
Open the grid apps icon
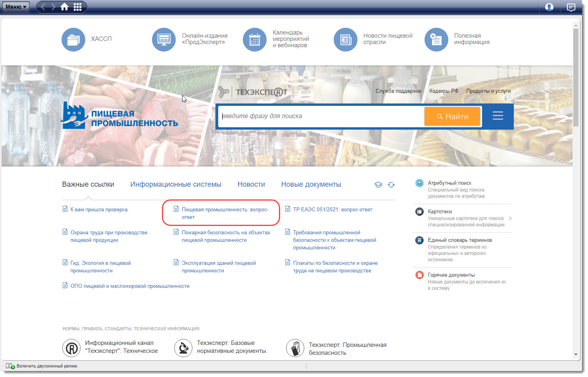(78, 7)
